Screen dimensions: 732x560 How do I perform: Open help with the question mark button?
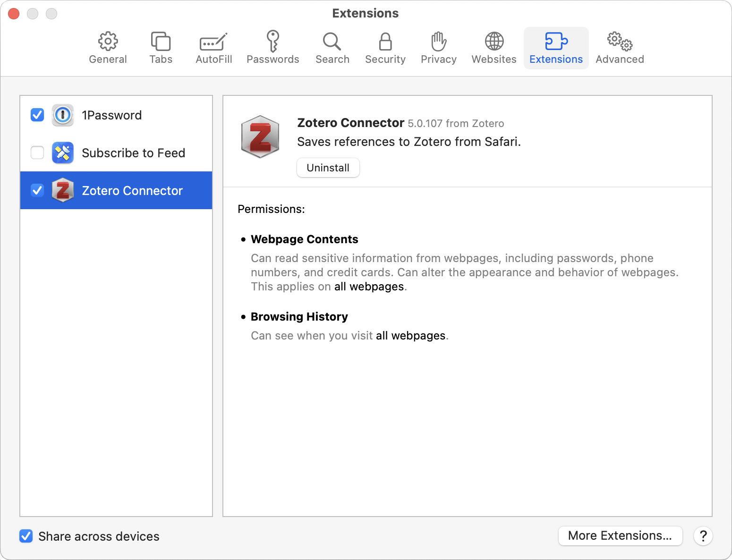pyautogui.click(x=703, y=536)
